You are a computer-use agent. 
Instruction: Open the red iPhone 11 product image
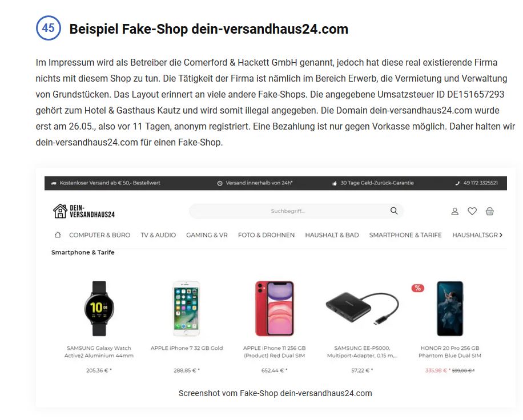point(274,308)
